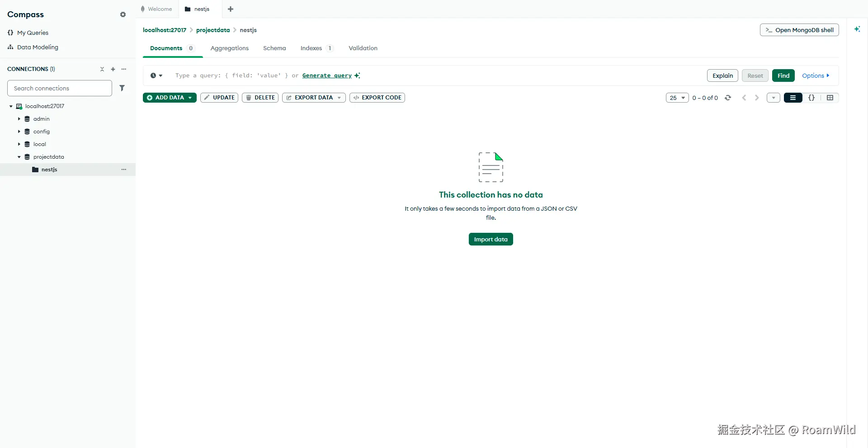Switch to table view
Viewport: 868px width, 448px height.
tap(830, 98)
